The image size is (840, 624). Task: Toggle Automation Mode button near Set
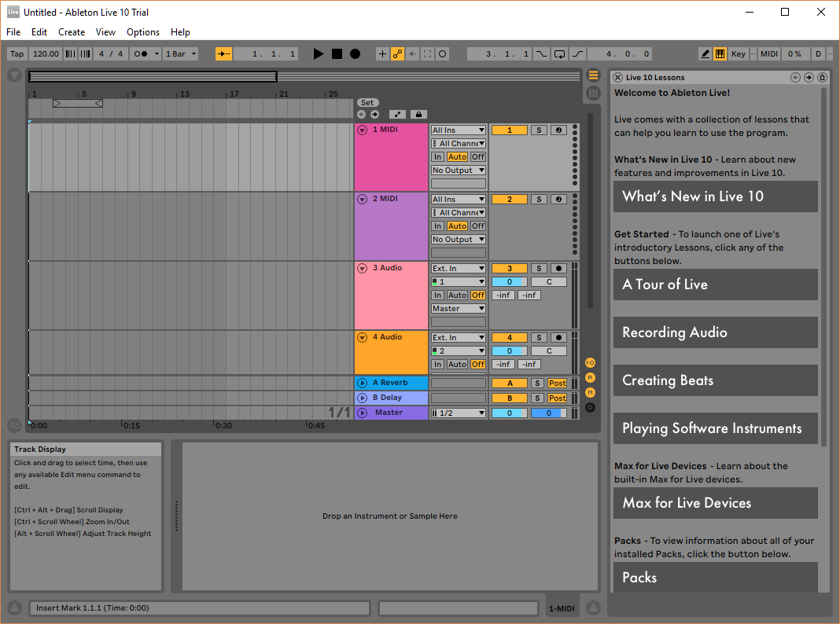(x=397, y=115)
